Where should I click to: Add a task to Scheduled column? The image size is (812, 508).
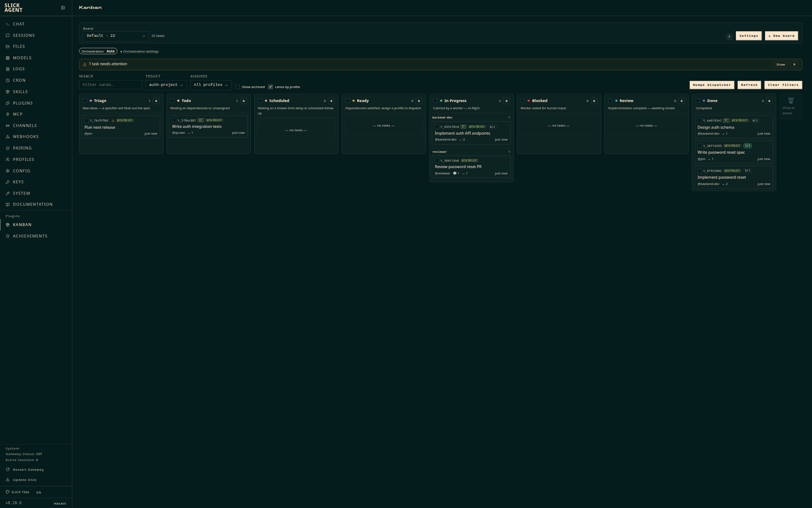331,101
